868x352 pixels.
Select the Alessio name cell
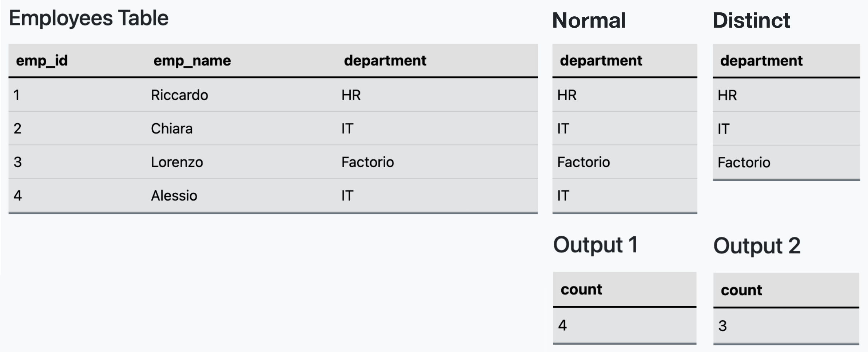click(174, 196)
